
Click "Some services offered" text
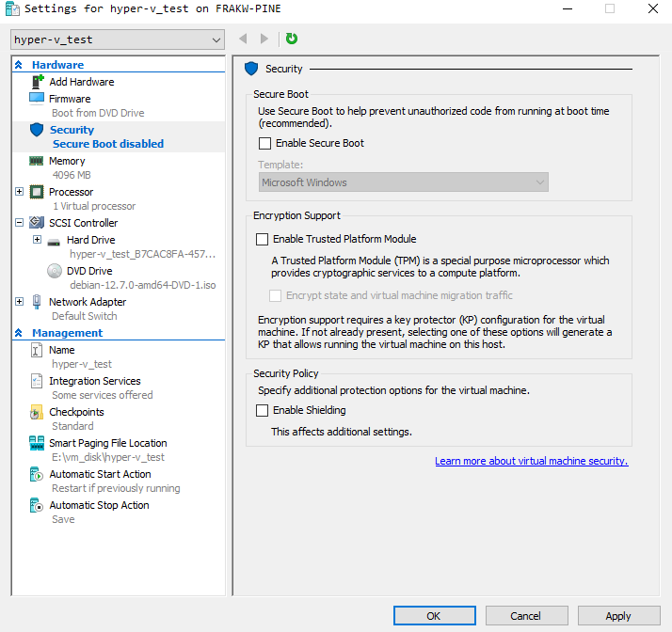[103, 395]
